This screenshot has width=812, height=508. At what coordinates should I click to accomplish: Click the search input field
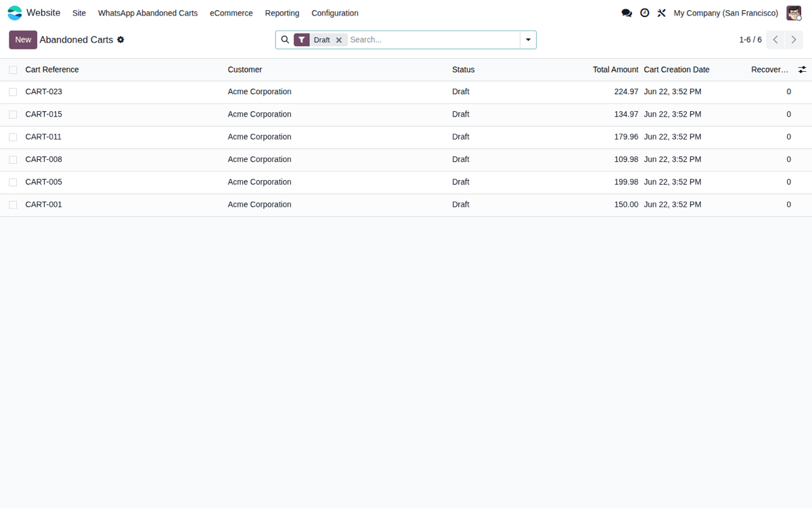433,40
